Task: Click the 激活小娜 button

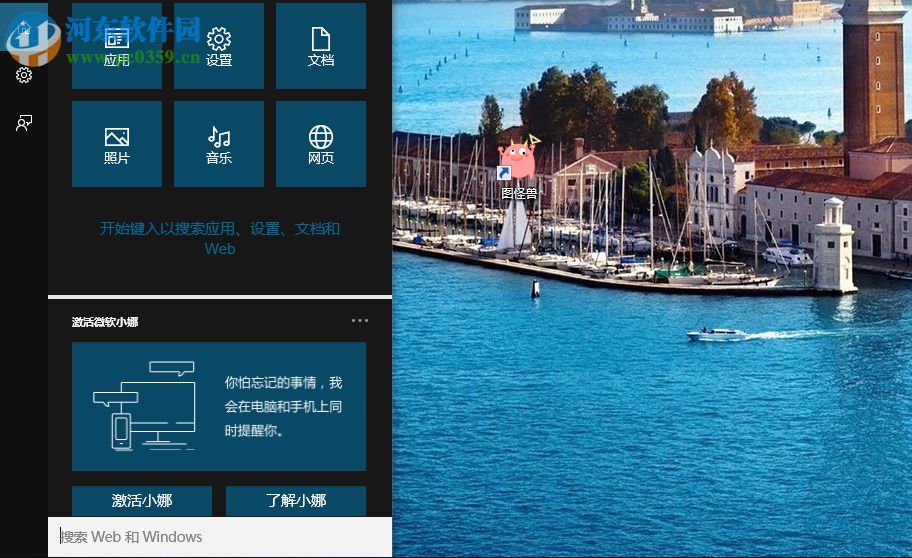Action: pyautogui.click(x=142, y=500)
